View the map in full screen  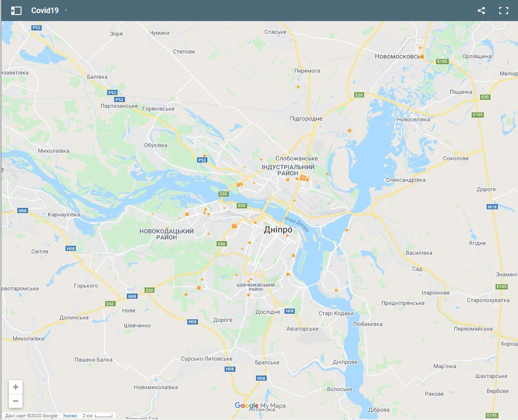click(503, 11)
